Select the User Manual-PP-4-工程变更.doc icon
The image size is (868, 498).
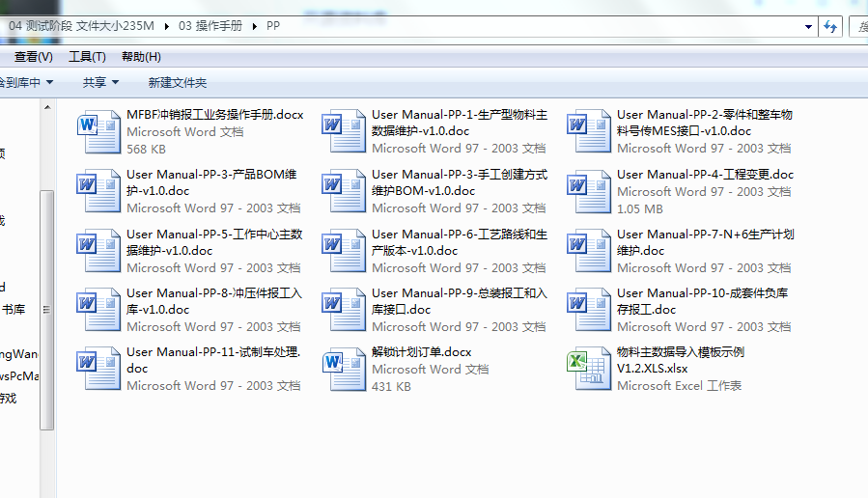click(x=588, y=191)
